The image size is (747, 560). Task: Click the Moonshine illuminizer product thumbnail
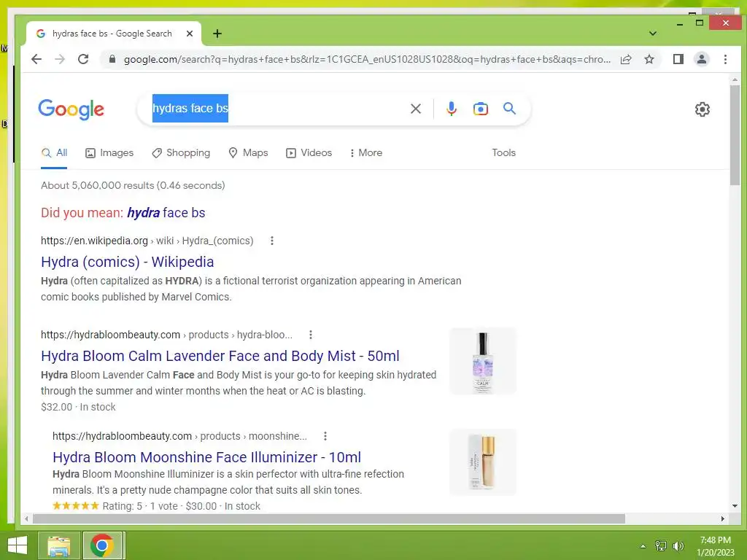tap(483, 462)
